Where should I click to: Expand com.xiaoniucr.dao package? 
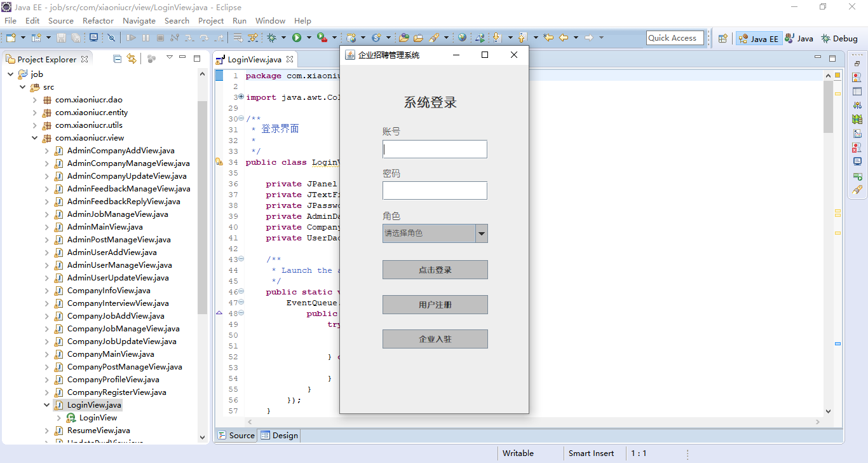34,100
